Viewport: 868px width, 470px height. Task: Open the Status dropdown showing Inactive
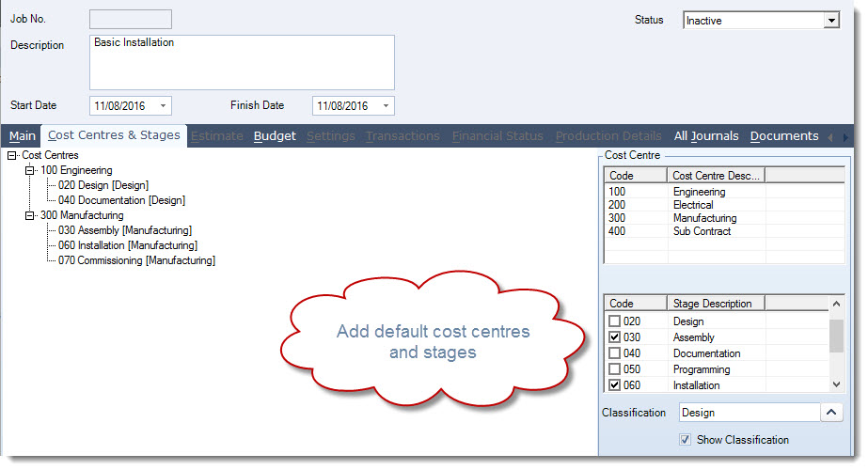(x=831, y=21)
